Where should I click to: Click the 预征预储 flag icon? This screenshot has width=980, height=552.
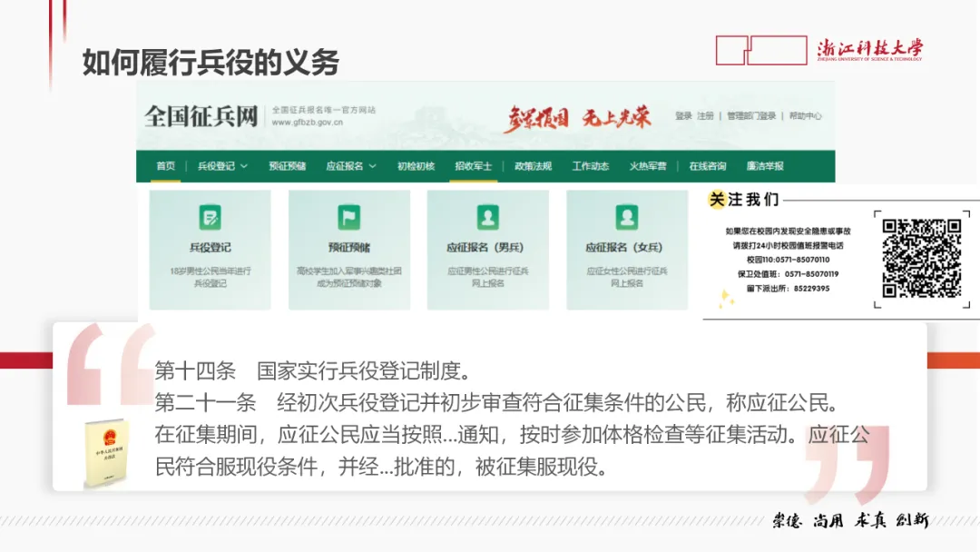click(x=348, y=218)
